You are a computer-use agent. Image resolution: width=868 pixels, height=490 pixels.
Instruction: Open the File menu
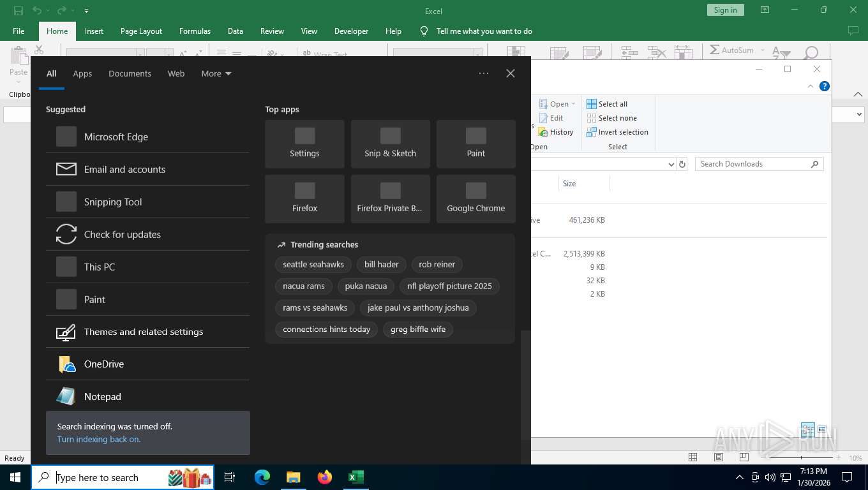tap(19, 31)
